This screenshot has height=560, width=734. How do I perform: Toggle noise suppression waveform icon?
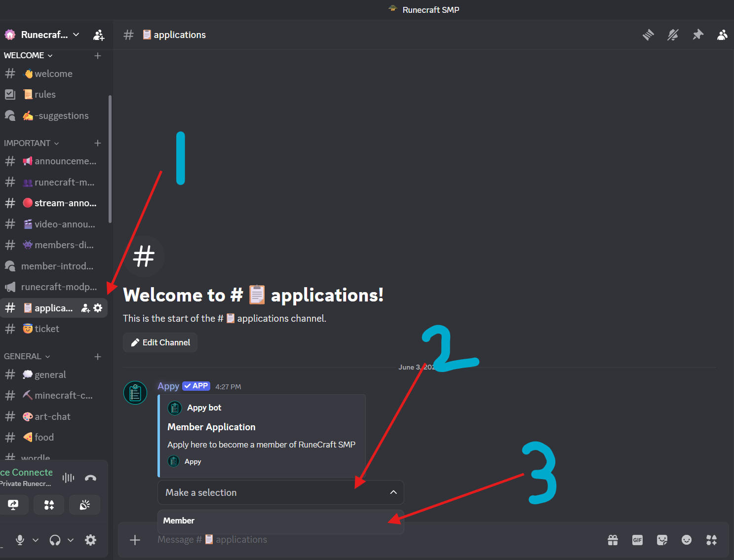click(68, 478)
